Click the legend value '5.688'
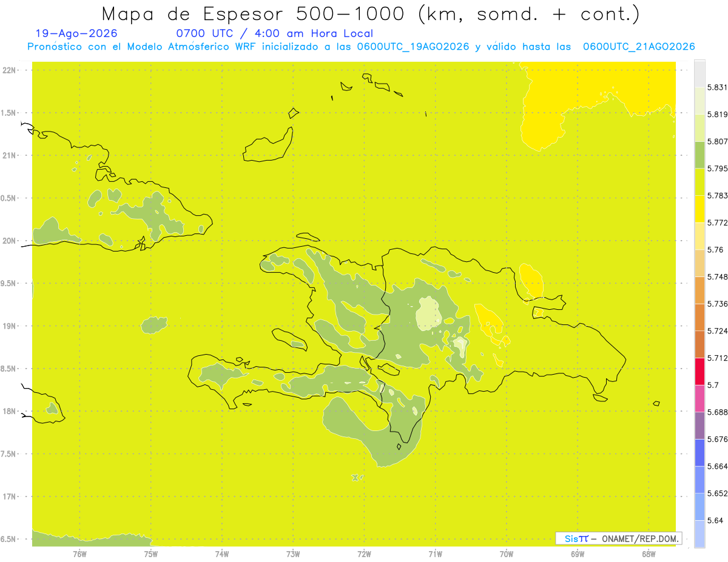The width and height of the screenshot is (728, 562). click(718, 412)
